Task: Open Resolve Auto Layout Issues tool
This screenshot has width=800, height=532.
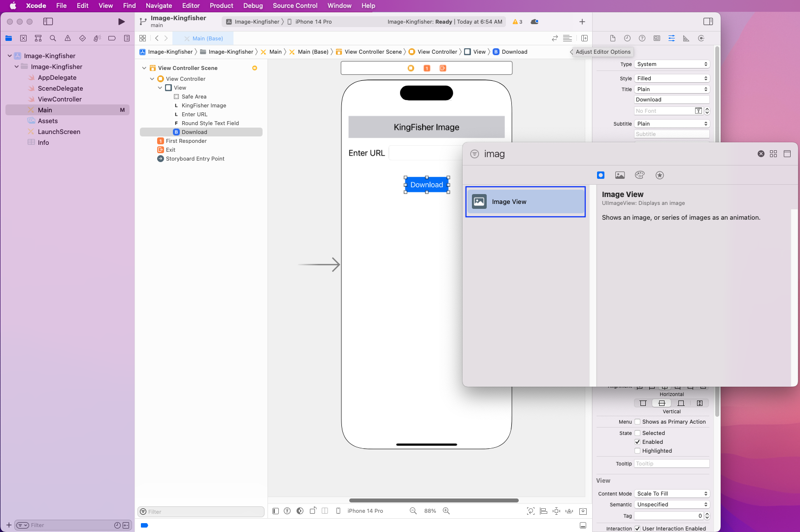Action: 569,511
